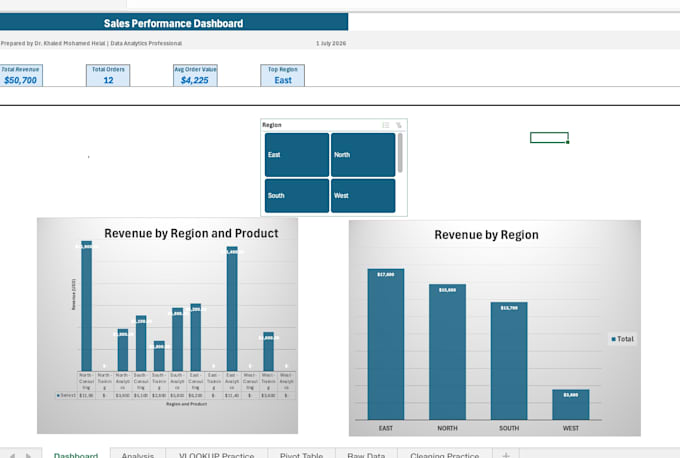Add a new sheet with plus button
The image size is (680, 458).
pyautogui.click(x=506, y=455)
